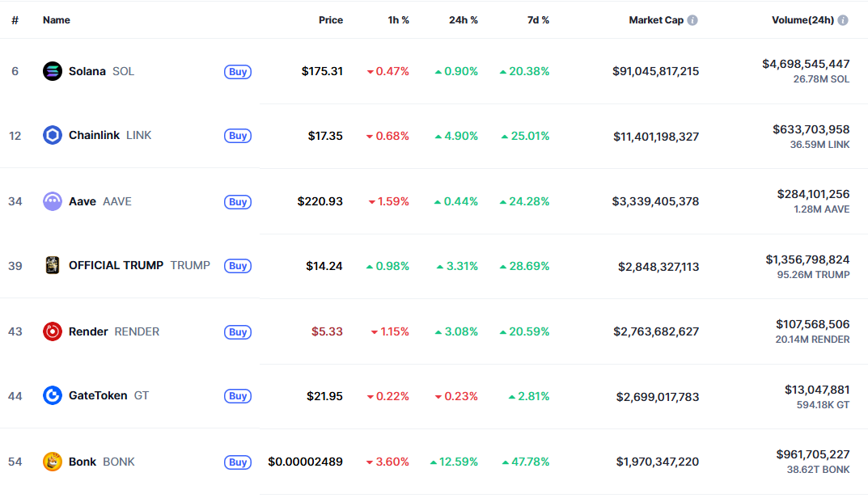Buy Solana with its Buy button
This screenshot has width=868, height=498.
[238, 72]
